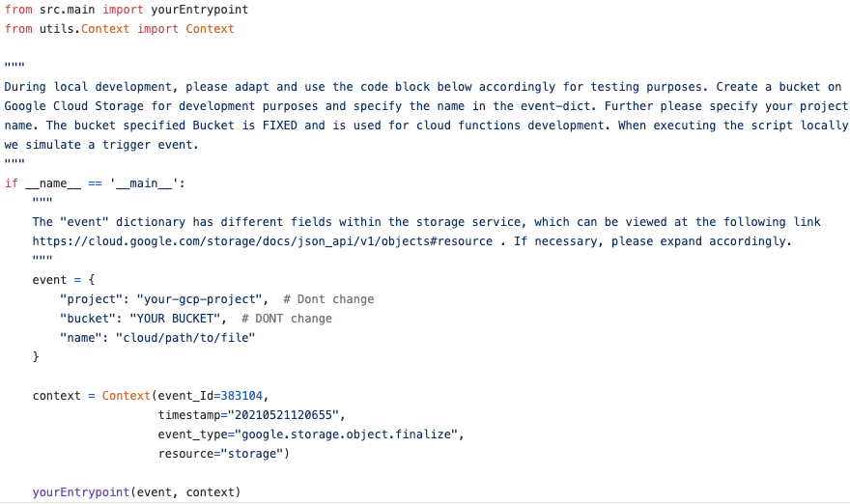
Task: Click the "cloud/path/to/file" string
Action: tap(185, 338)
